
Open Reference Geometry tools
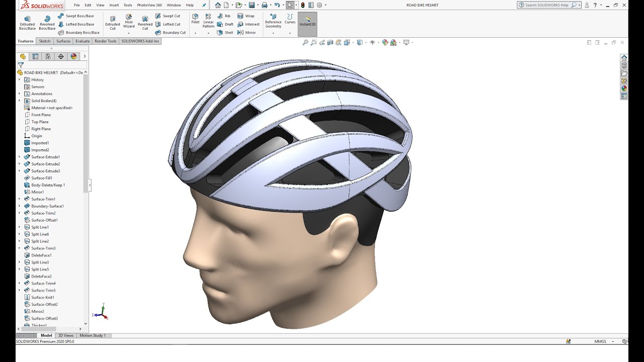click(x=273, y=21)
